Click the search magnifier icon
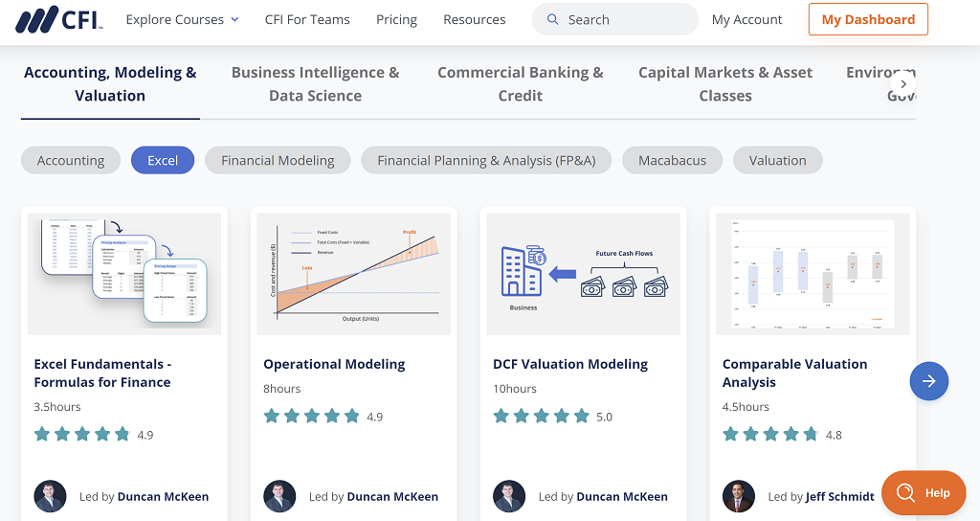 (x=552, y=19)
